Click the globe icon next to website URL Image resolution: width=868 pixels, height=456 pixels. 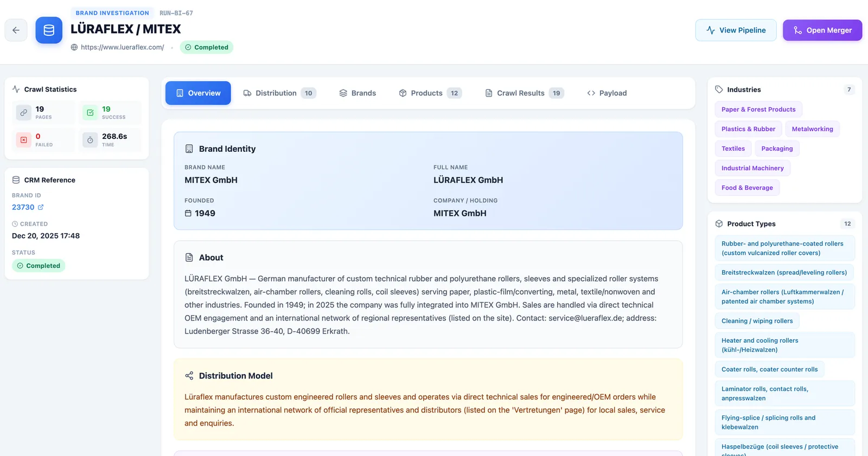pos(74,47)
